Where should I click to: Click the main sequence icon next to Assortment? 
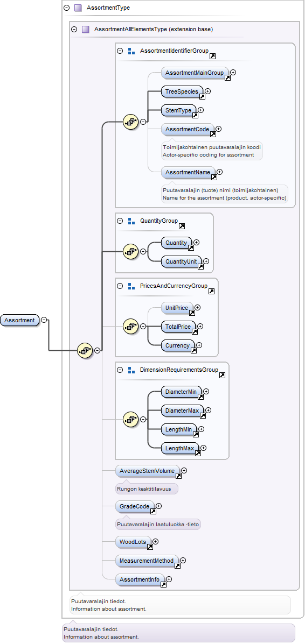(85, 350)
